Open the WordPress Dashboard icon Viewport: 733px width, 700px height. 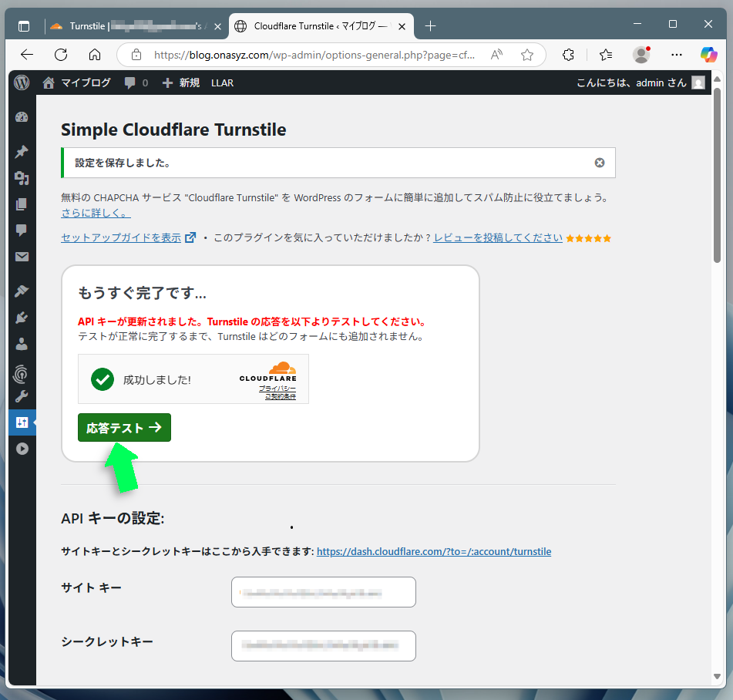click(x=22, y=117)
